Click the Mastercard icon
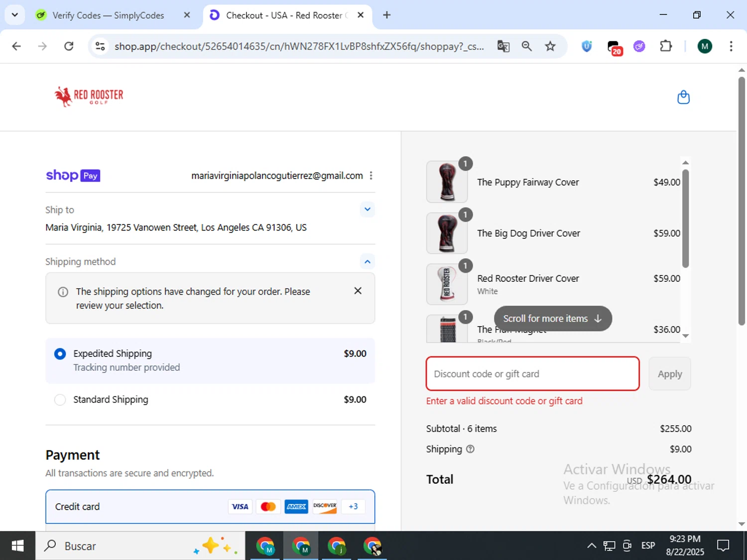747x560 pixels. click(268, 506)
